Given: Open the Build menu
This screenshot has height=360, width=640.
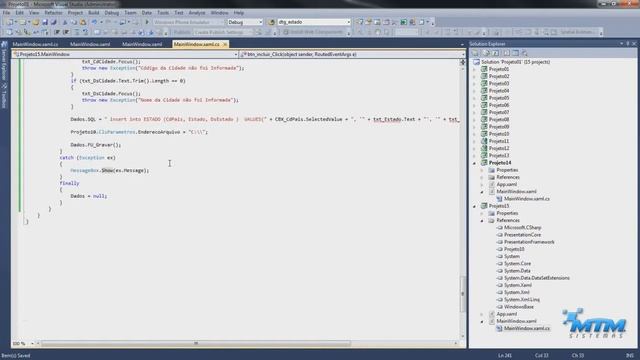Looking at the screenshot, I should [x=93, y=13].
